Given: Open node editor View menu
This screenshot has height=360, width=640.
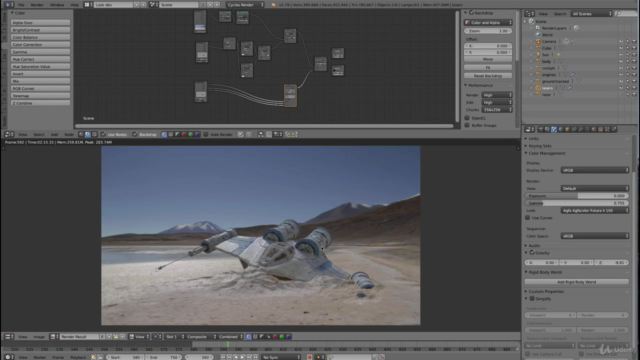Looking at the screenshot, I should (x=22, y=134).
